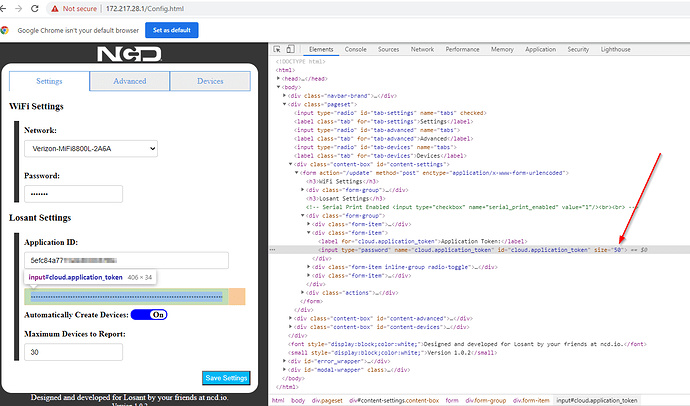Open the Lighthouse DevTools tab
The image size is (690, 406).
click(616, 49)
